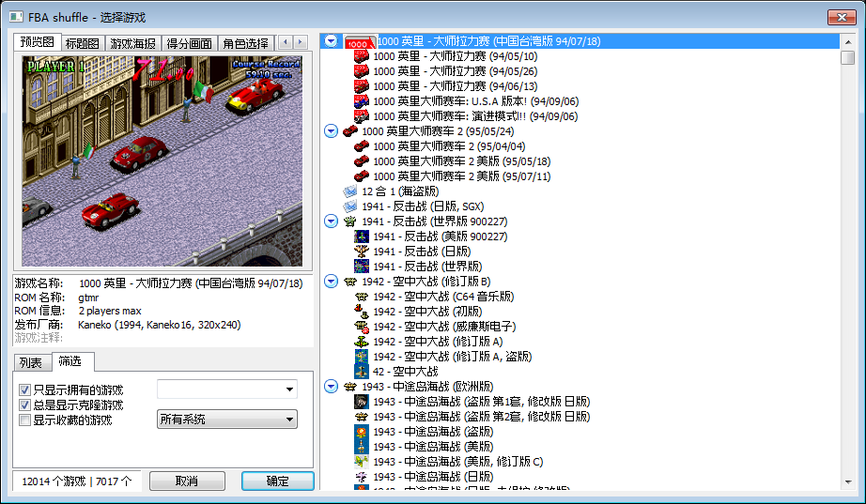Click the icon beside 1000 英里 - 大师拉力赛 (94/06/13)
The width and height of the screenshot is (866, 504).
click(x=362, y=86)
